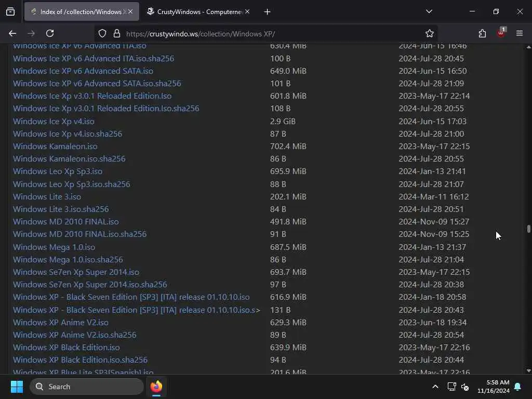Viewport: 532px width, 399px height.
Task: Open Windows XP Black Edition.iso.sha256
Action: [81, 360]
